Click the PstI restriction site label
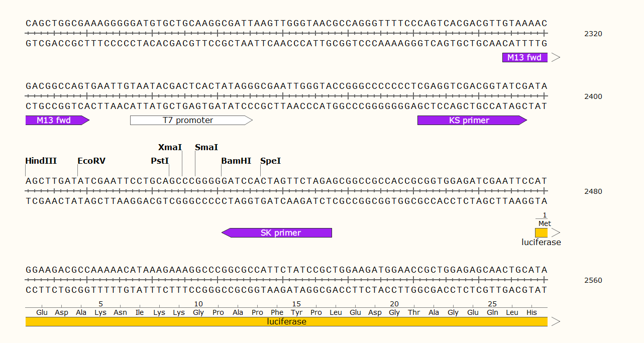The width and height of the screenshot is (644, 343). point(160,161)
